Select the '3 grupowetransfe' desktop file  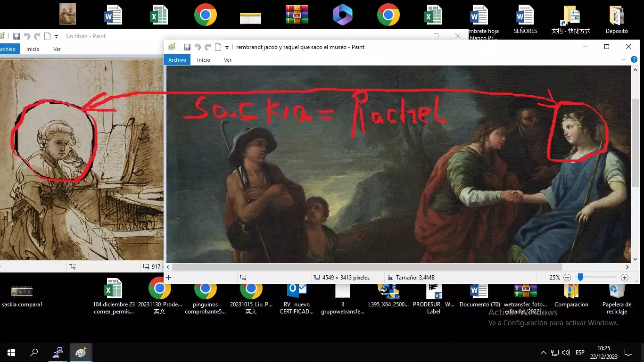[343, 299]
